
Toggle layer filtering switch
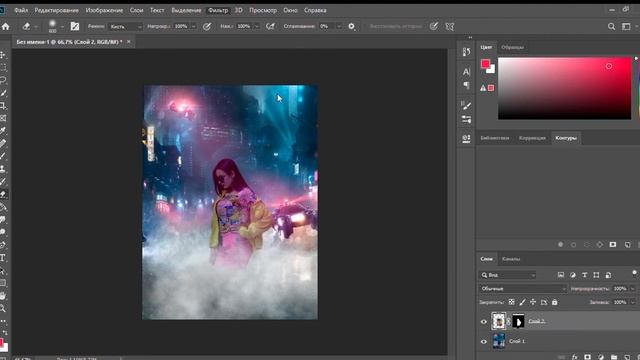pyautogui.click(x=634, y=273)
